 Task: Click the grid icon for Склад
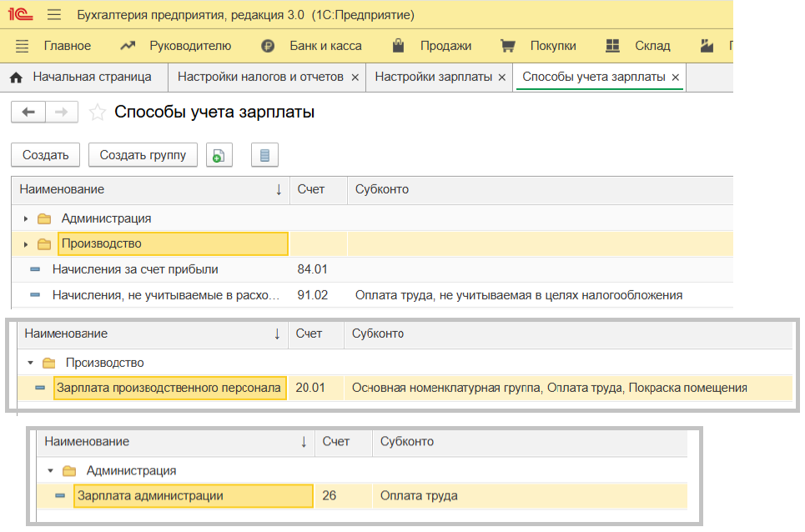click(x=612, y=46)
